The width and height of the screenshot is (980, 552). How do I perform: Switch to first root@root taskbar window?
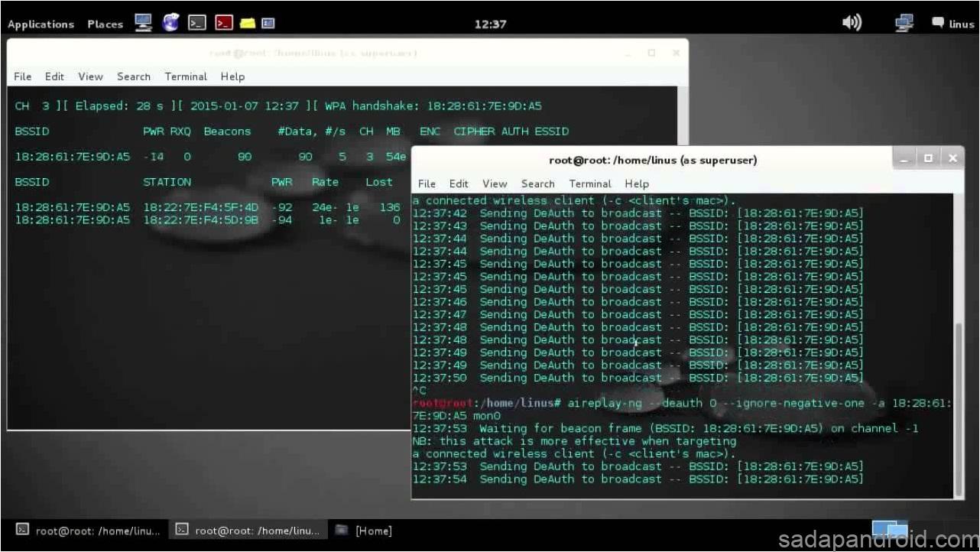(89, 531)
